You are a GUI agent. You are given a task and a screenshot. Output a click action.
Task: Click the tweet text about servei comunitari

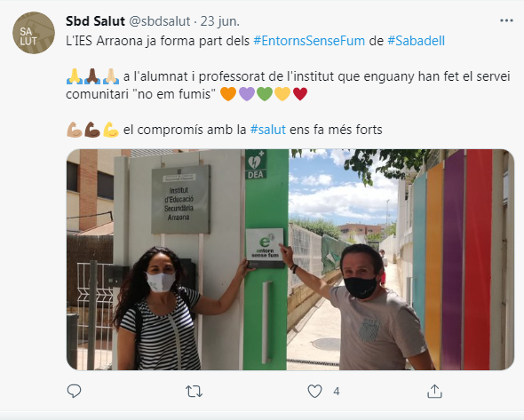[288, 85]
